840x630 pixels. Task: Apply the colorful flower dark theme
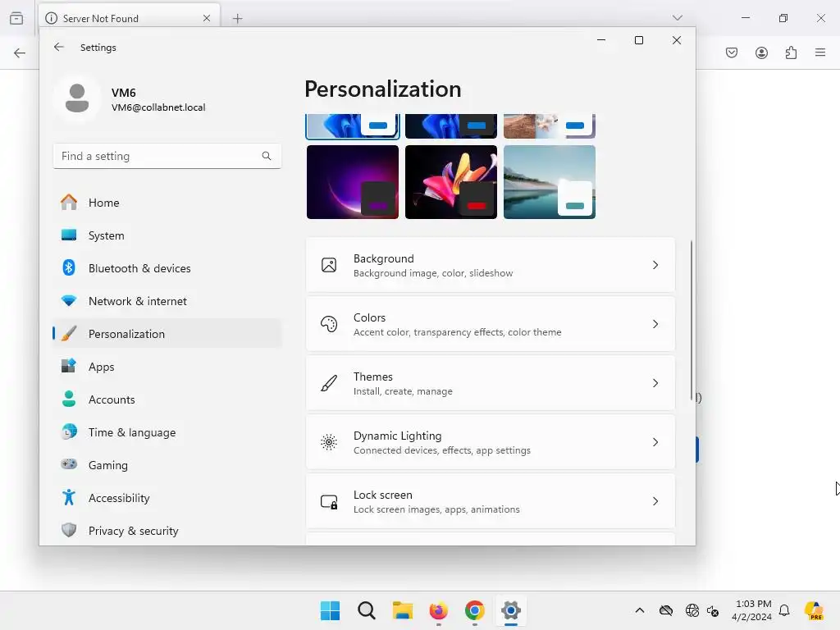point(451,182)
